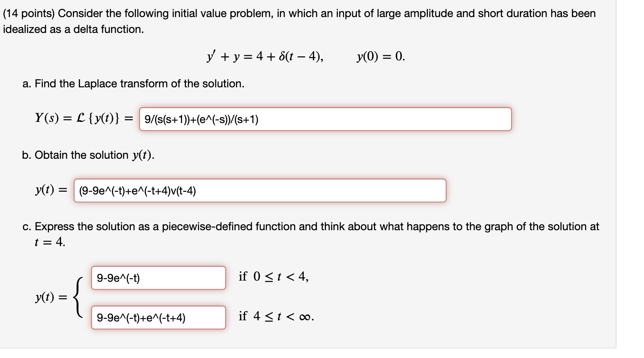Click the part a instruction text
Screen dimensions: 644x358
click(134, 84)
